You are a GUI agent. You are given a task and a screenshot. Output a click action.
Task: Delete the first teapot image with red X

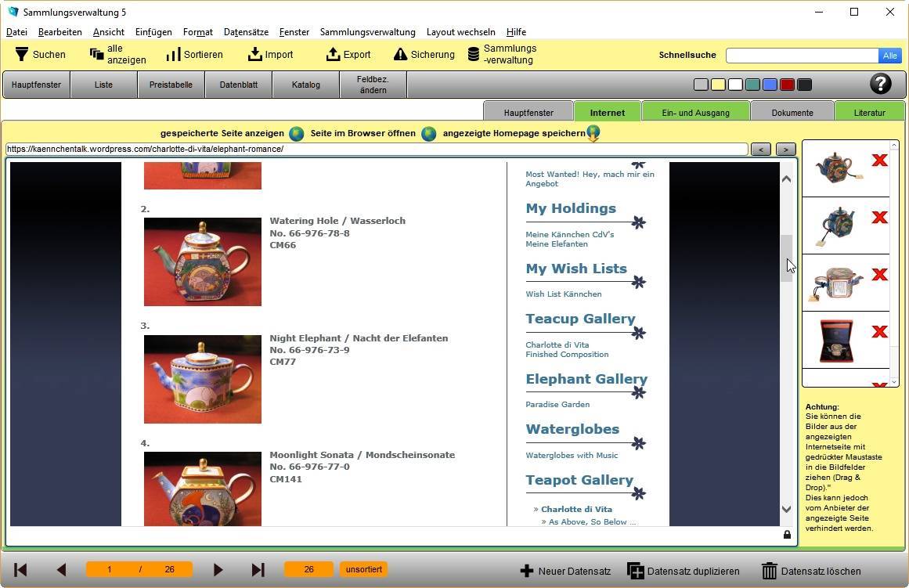pos(879,161)
